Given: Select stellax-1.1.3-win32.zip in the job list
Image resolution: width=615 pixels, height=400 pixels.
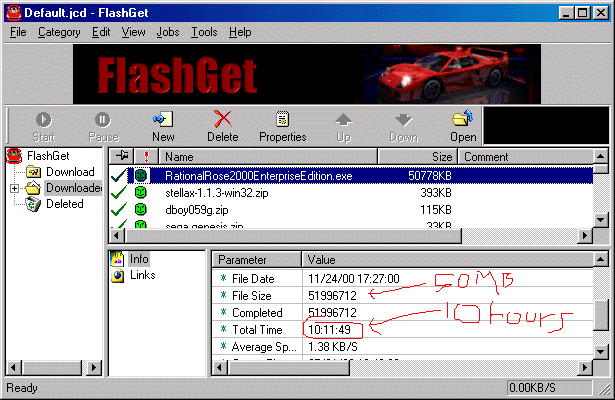Looking at the screenshot, I should 217,193.
